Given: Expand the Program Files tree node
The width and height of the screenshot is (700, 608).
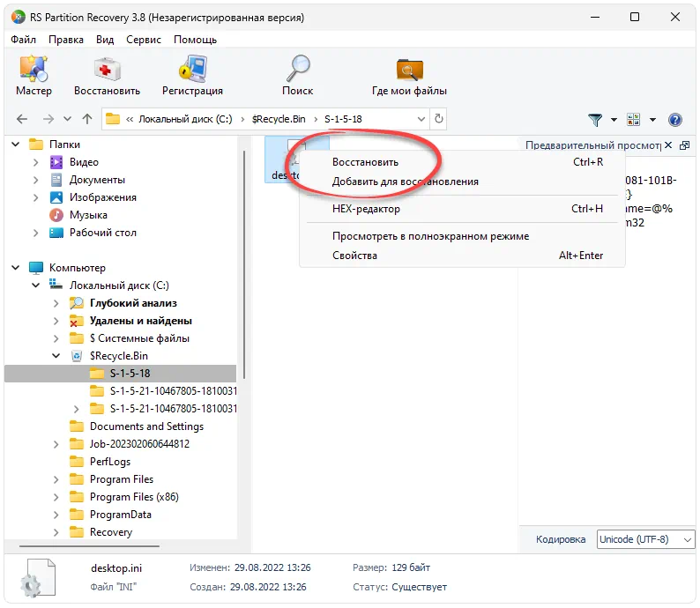Looking at the screenshot, I should [x=56, y=479].
